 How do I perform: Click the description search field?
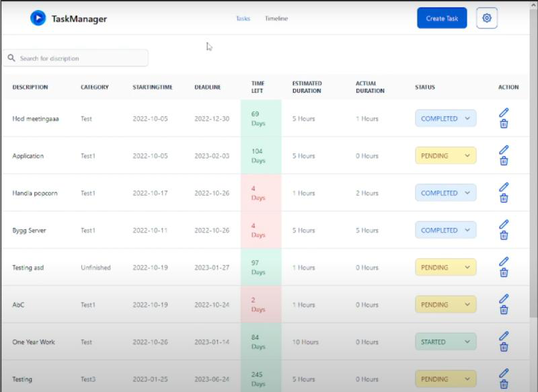pos(74,58)
